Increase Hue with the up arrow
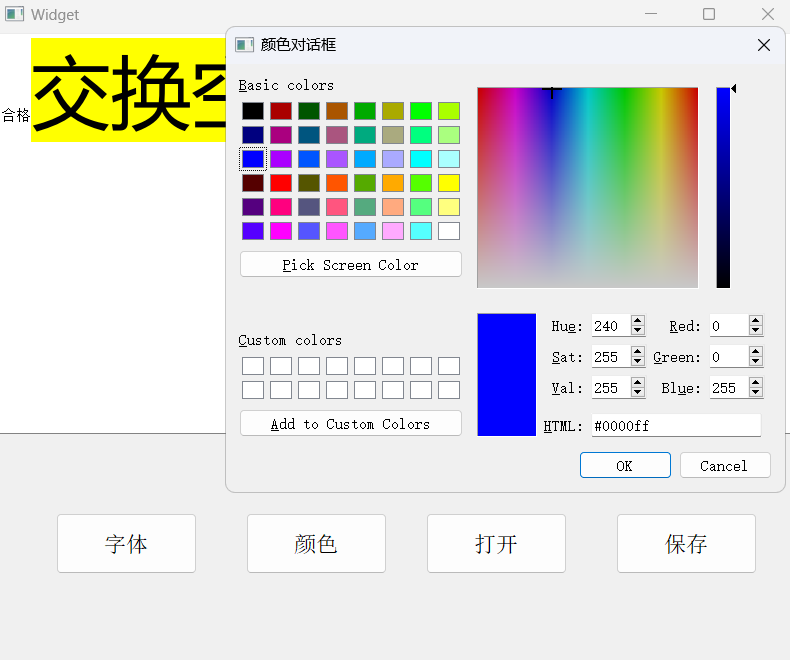 638,321
